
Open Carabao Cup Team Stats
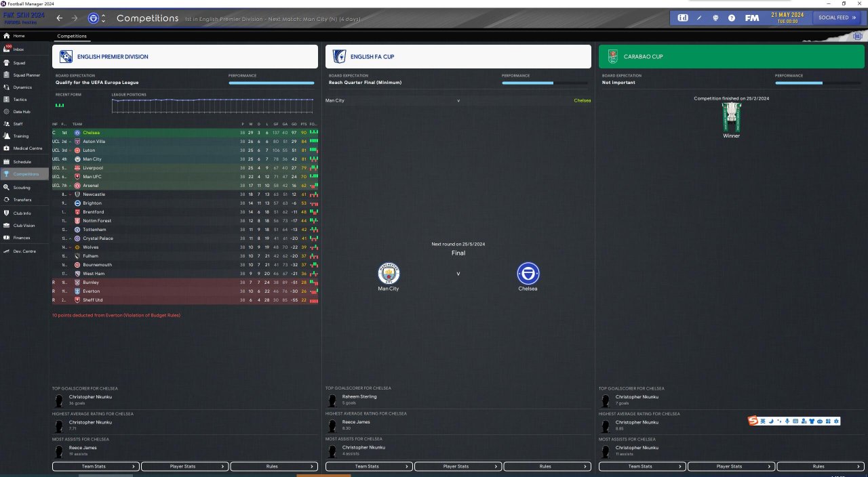pos(642,466)
